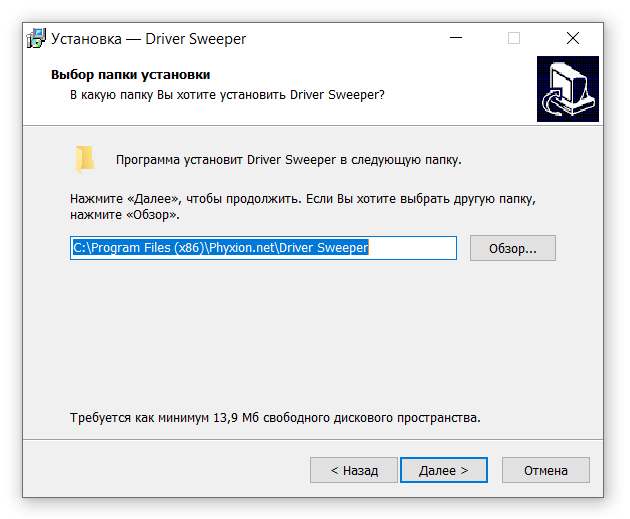Click the setup wizard computer image
Viewport: 630px width, 519px height.
(x=566, y=89)
